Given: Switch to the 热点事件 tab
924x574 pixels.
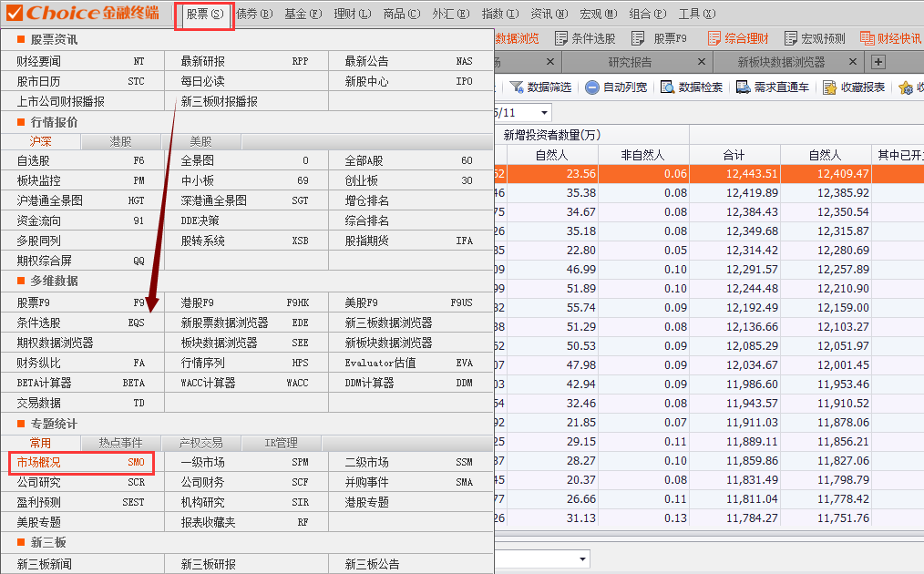Looking at the screenshot, I should [x=121, y=443].
